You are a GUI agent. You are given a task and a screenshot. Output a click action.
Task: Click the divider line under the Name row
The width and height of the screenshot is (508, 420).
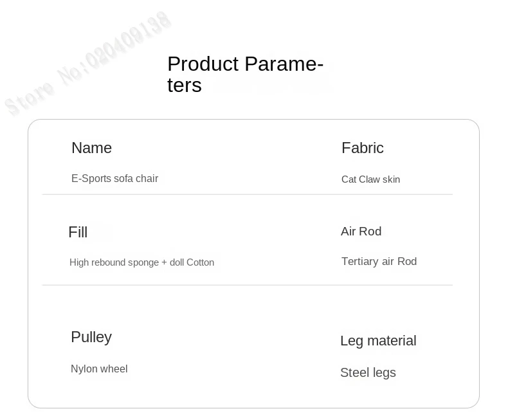[248, 194]
